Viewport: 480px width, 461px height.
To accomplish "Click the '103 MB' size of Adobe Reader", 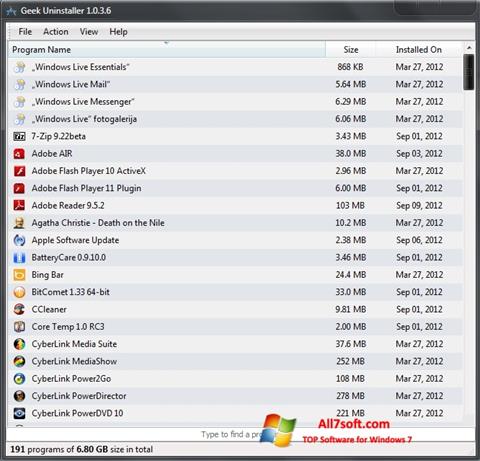I will (350, 206).
